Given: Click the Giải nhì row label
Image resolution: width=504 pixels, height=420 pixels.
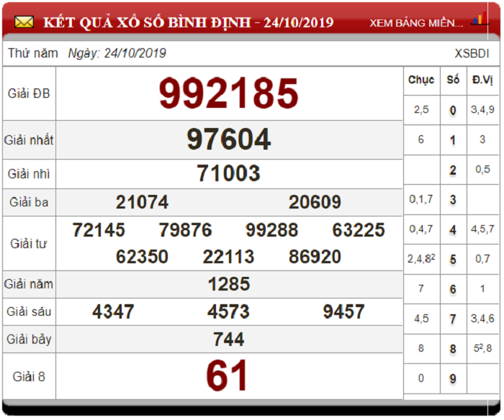Looking at the screenshot, I should click(x=29, y=174).
